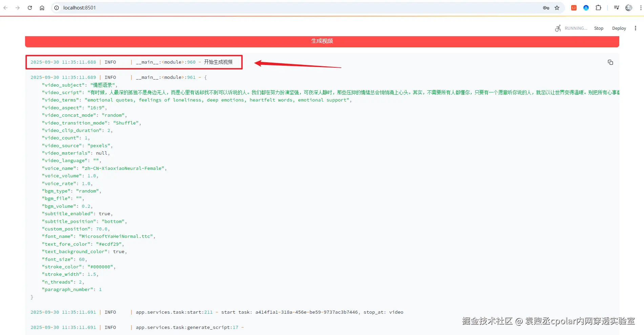Click the "stroke_width": 1.5 line
This screenshot has height=335, width=644.
(70, 274)
